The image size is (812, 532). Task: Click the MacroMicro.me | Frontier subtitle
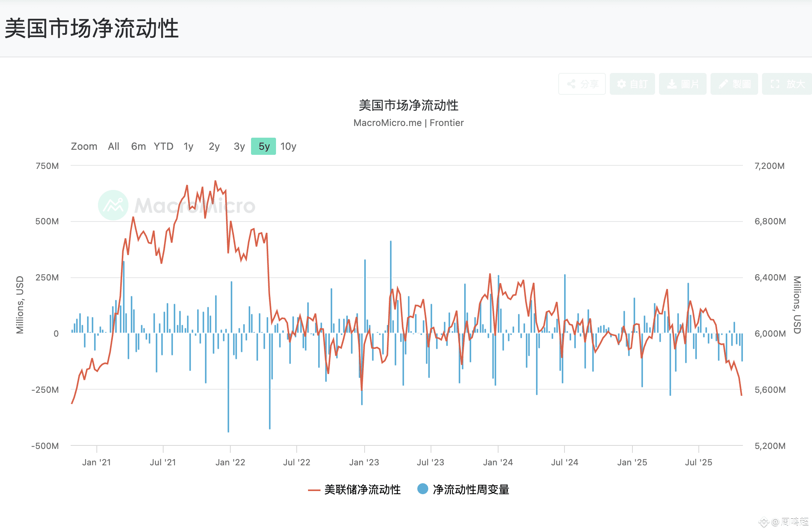point(408,123)
